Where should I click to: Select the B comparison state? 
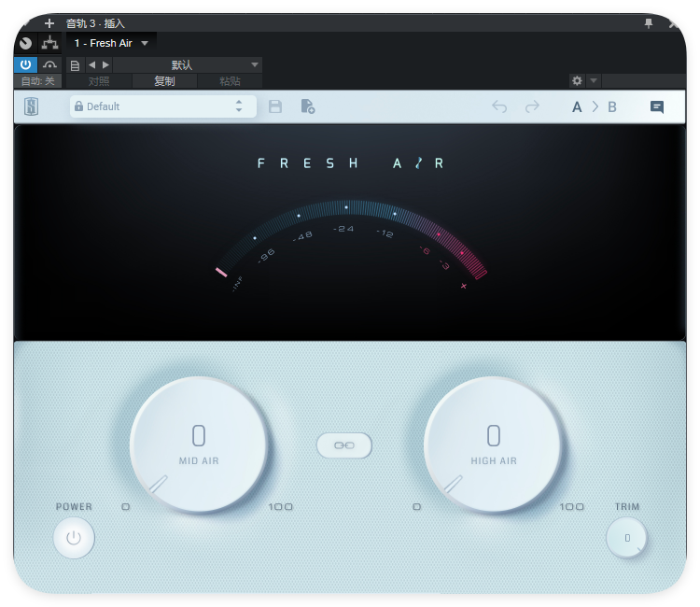[x=612, y=107]
